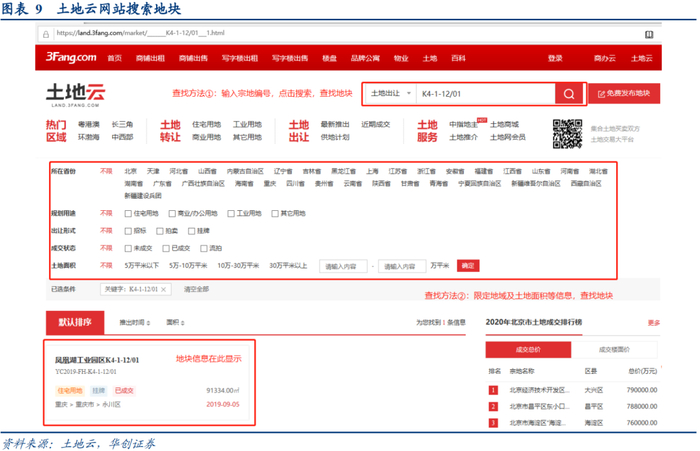Select 广东省 in the province filter
The image size is (700, 451).
[162, 184]
